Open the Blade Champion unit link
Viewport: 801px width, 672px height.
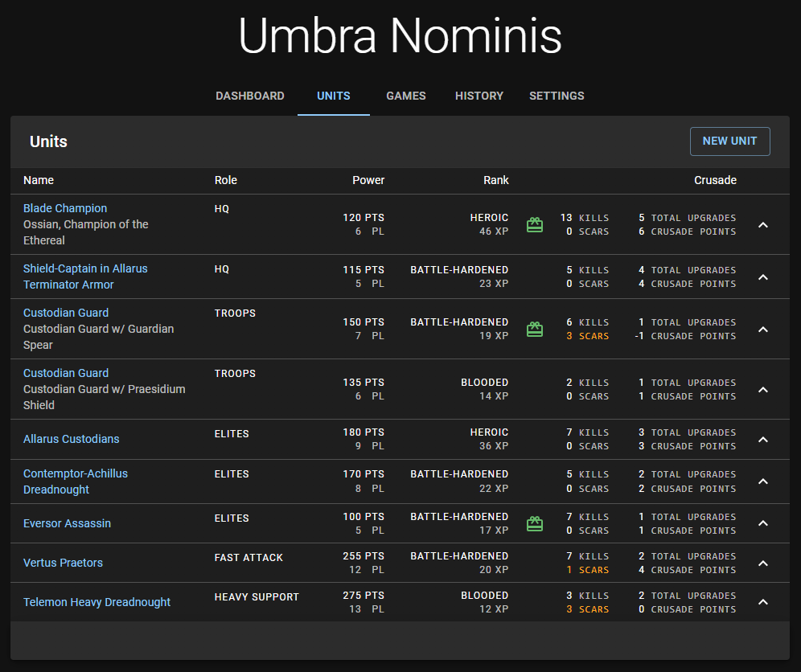tap(65, 208)
